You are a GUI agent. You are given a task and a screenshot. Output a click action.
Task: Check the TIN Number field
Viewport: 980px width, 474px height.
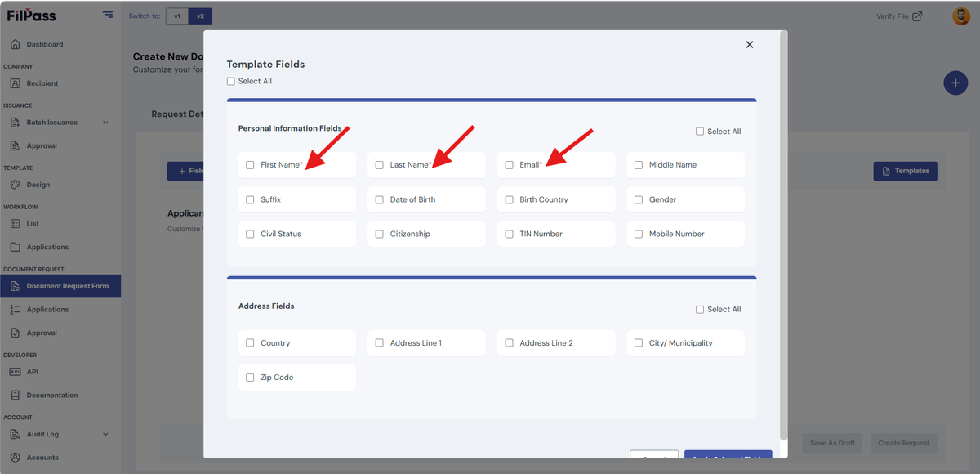pyautogui.click(x=510, y=234)
